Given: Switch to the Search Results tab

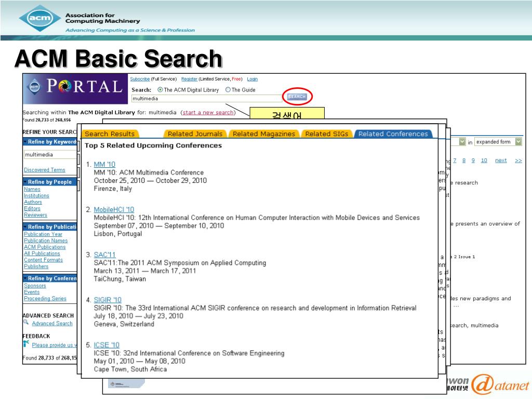Looking at the screenshot, I should click(110, 134).
